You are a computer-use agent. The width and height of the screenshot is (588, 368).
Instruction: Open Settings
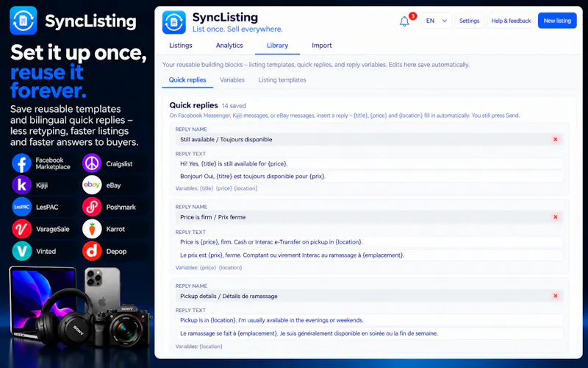click(469, 21)
